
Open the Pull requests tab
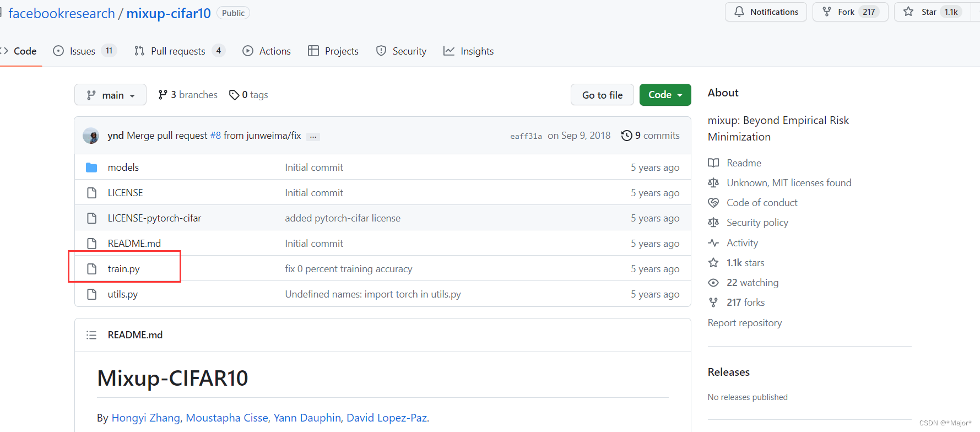[x=180, y=51]
